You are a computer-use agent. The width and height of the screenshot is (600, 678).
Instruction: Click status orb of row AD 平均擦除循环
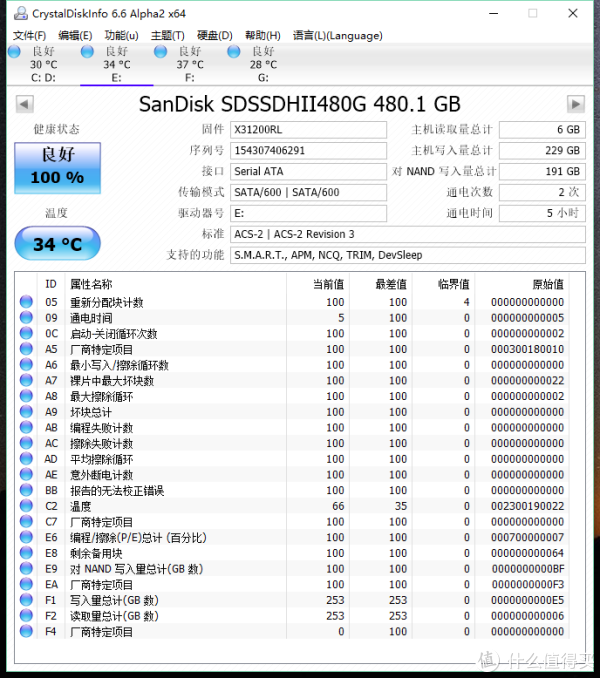(26, 459)
